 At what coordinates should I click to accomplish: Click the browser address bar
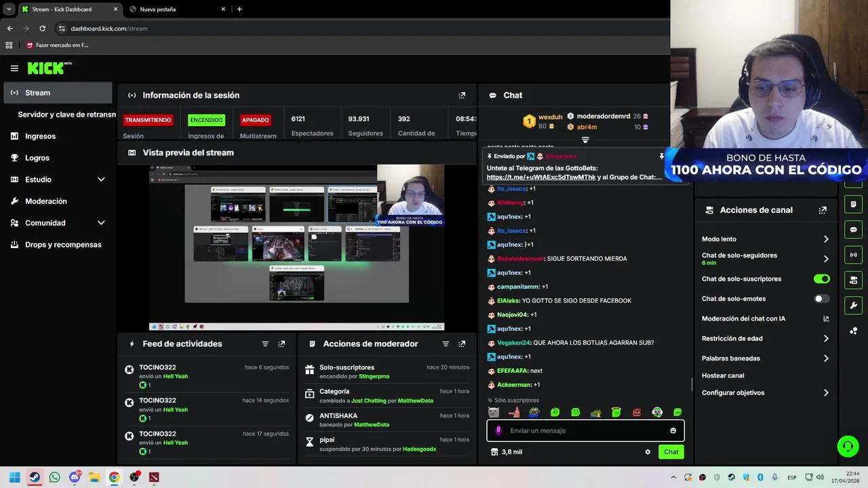click(x=359, y=28)
